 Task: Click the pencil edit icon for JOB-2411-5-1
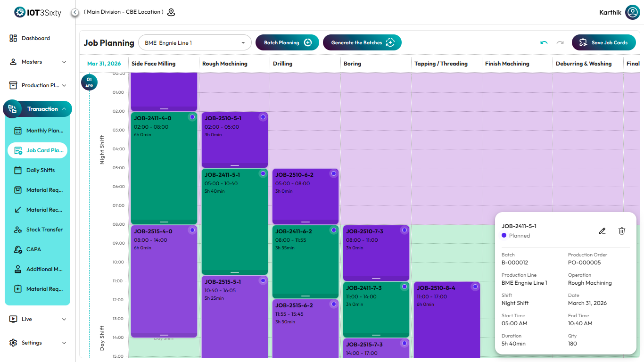coord(602,231)
